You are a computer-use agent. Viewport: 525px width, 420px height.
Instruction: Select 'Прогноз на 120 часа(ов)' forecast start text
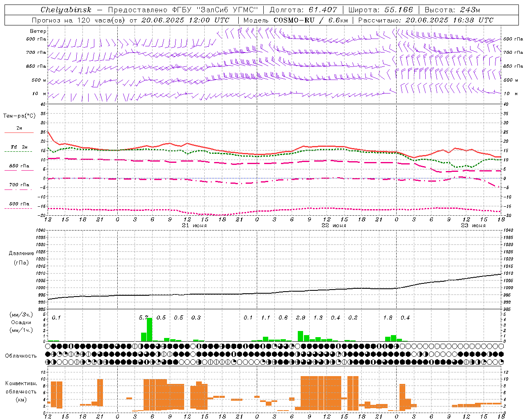pos(78,20)
